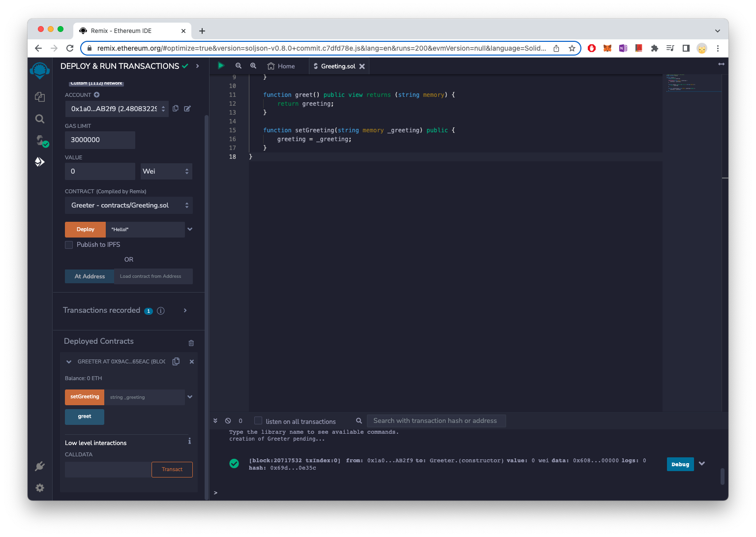Focus the transaction hash search box

click(x=436, y=421)
